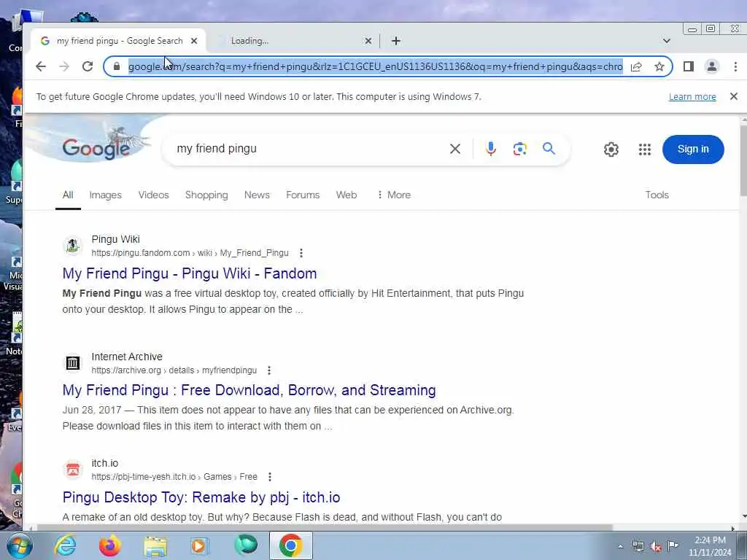Viewport: 747px width, 560px height.
Task: Switch to Web results
Action: (x=347, y=195)
